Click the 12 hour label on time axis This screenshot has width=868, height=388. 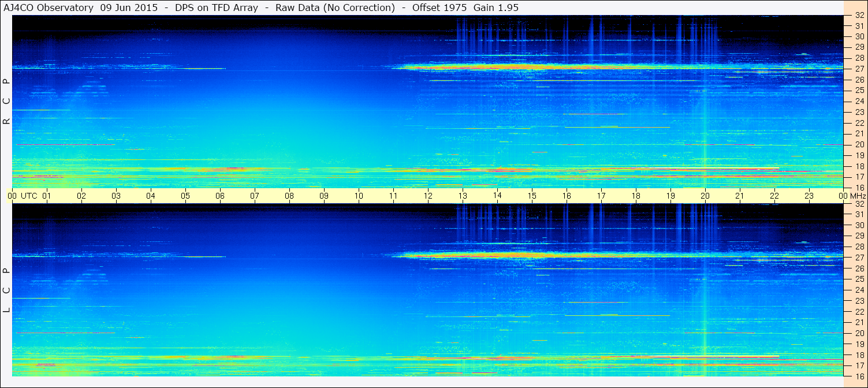click(428, 196)
